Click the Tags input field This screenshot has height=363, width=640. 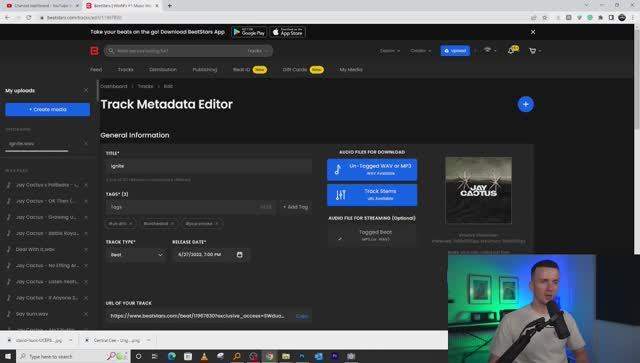(x=191, y=207)
